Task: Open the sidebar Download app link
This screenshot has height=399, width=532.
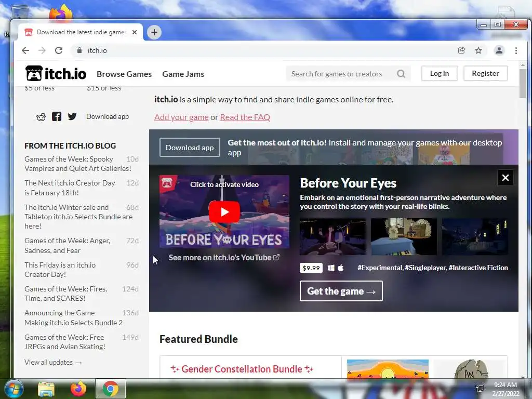Action: pos(108,117)
